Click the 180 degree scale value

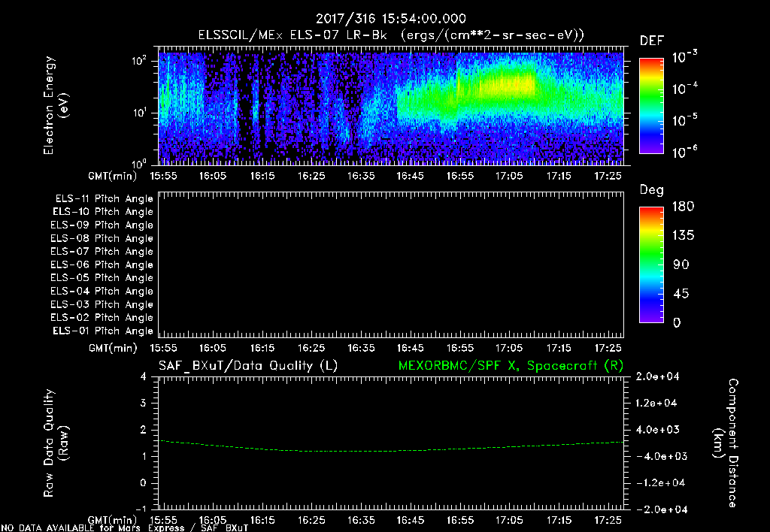pos(683,207)
